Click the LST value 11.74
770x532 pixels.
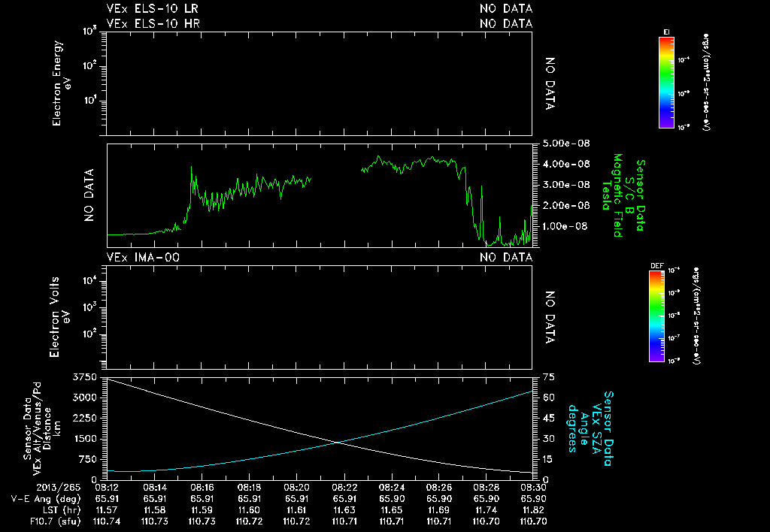coord(487,510)
